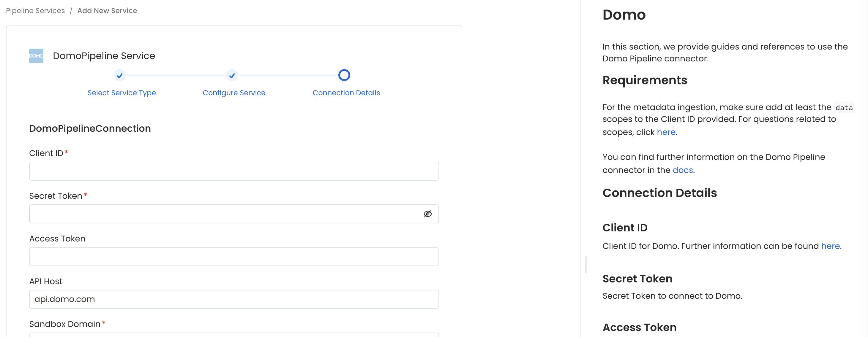Click the Access Token input field
868x337 pixels.
tap(234, 257)
